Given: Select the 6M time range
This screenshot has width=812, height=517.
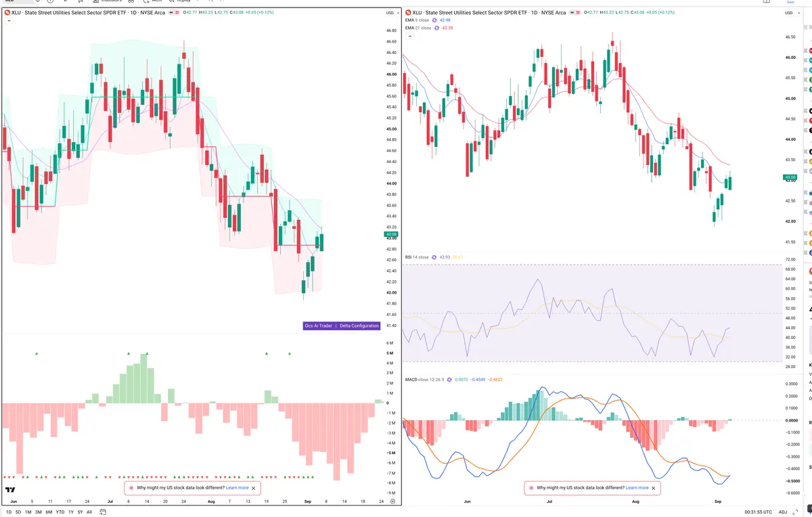Looking at the screenshot, I should coord(49,512).
